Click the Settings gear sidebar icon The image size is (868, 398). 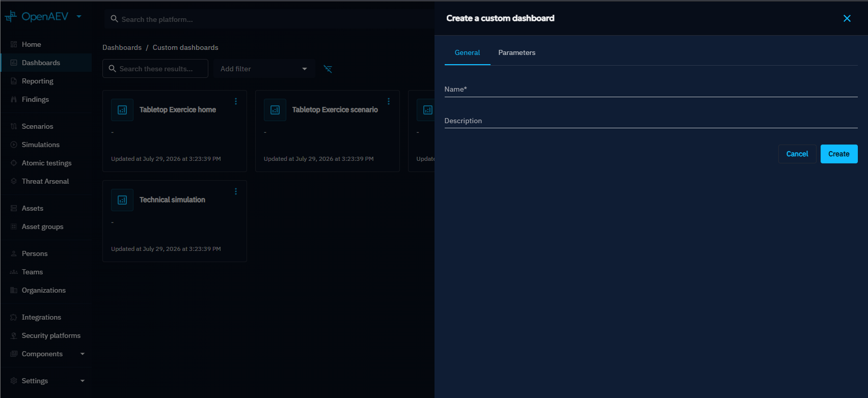coord(14,381)
